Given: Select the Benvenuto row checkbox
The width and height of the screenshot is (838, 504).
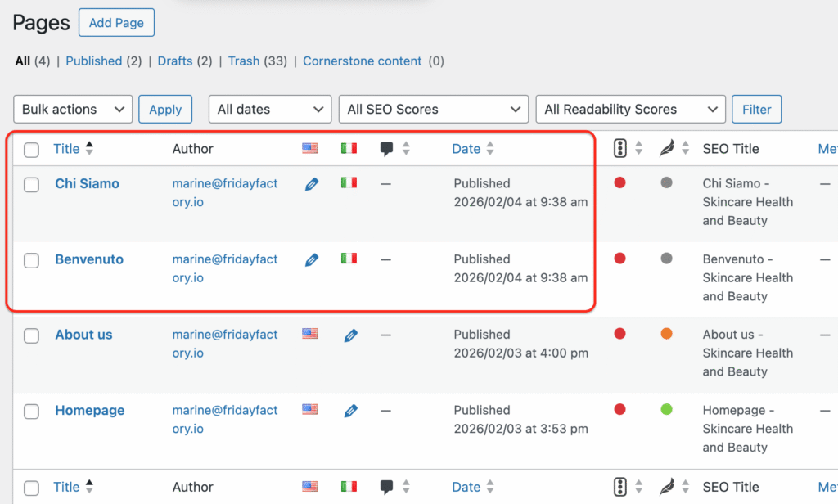Looking at the screenshot, I should (x=31, y=260).
